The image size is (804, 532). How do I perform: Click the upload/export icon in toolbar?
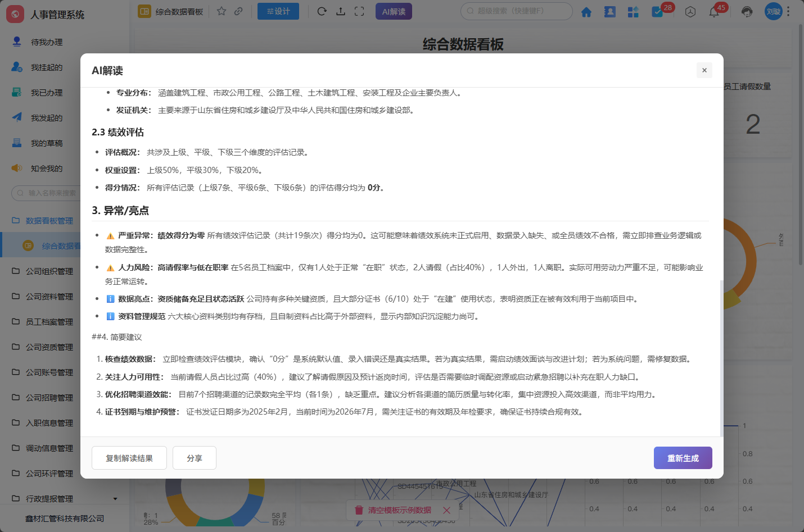tap(341, 11)
